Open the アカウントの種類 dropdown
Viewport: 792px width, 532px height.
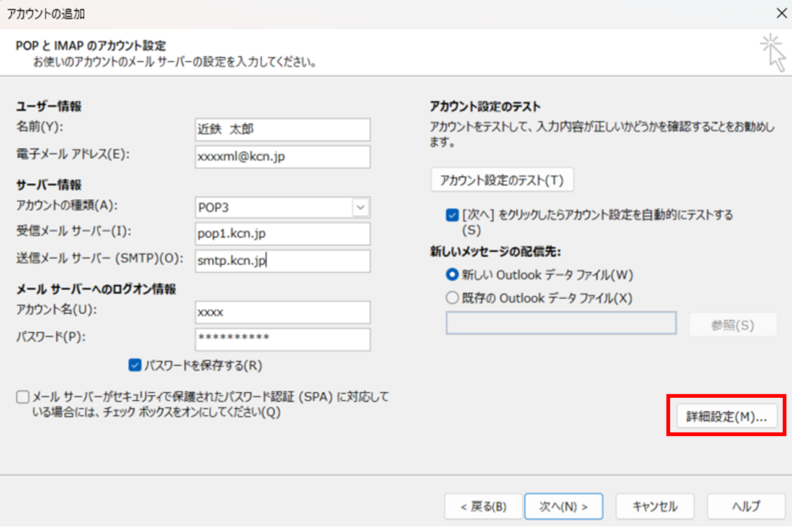[359, 207]
